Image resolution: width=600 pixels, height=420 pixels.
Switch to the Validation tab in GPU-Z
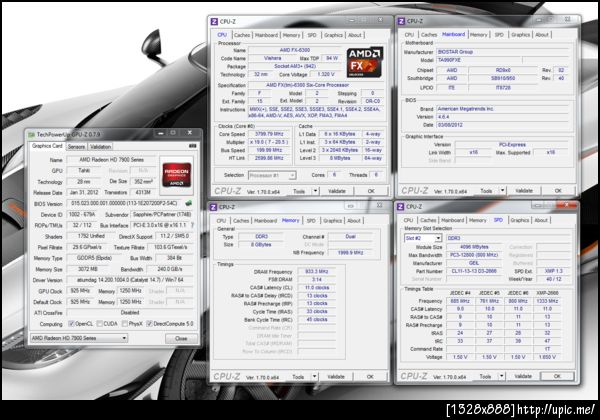coord(100,147)
